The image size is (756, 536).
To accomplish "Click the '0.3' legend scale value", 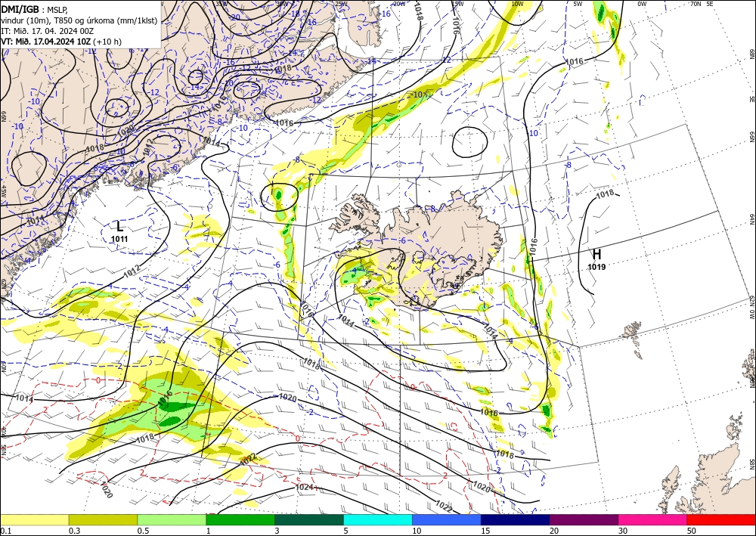I will coord(74,531).
